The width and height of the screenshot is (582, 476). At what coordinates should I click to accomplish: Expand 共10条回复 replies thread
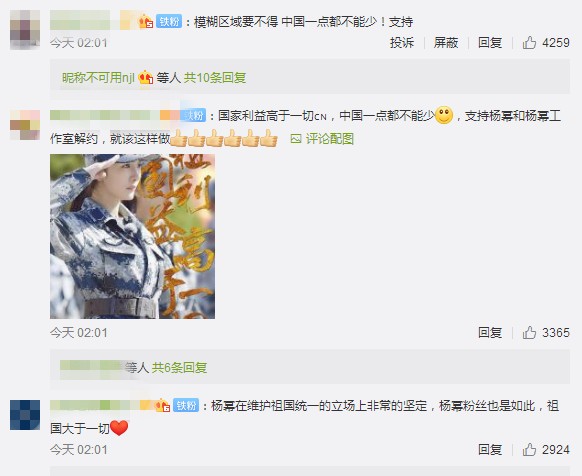(x=215, y=78)
